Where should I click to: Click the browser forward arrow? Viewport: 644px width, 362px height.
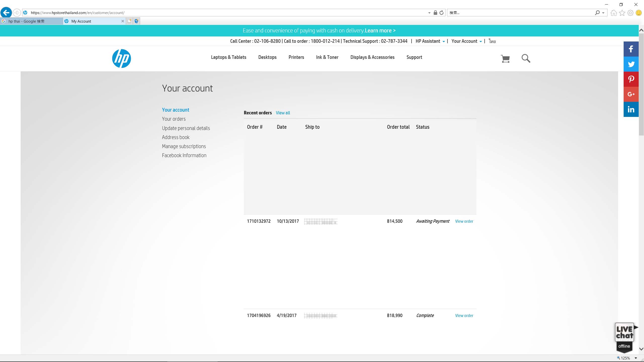17,13
